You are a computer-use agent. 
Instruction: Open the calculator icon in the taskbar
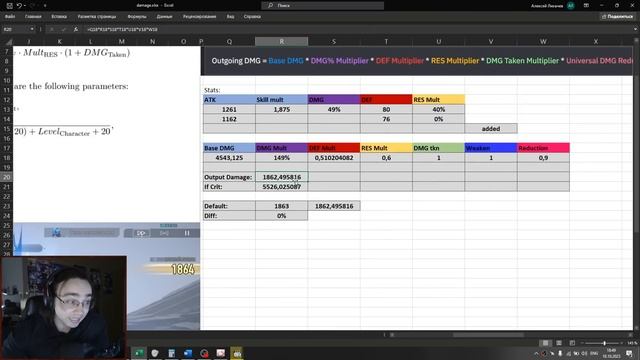click(x=171, y=353)
